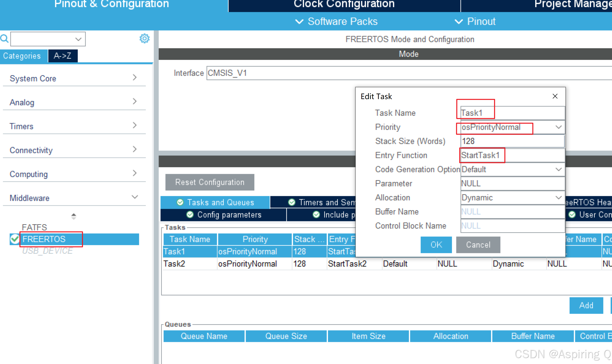Click the Parameter input field

pos(513,183)
